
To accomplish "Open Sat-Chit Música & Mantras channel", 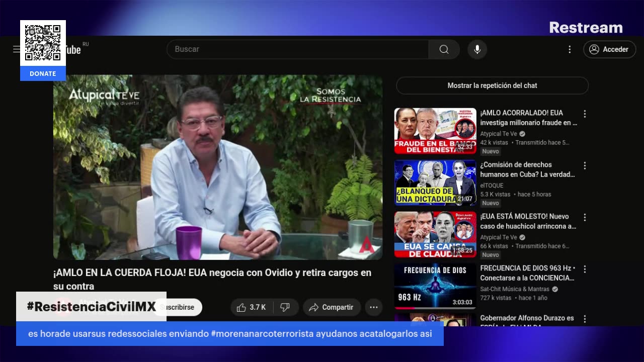I will click(x=515, y=289).
